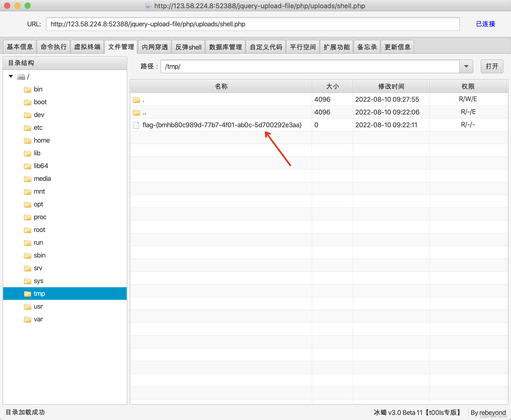Open the 虚拟终端 tab
511x420 pixels.
[x=87, y=47]
